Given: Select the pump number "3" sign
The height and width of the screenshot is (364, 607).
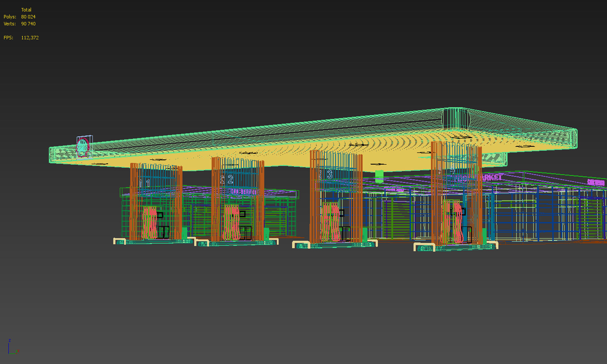Looking at the screenshot, I should pos(330,174).
